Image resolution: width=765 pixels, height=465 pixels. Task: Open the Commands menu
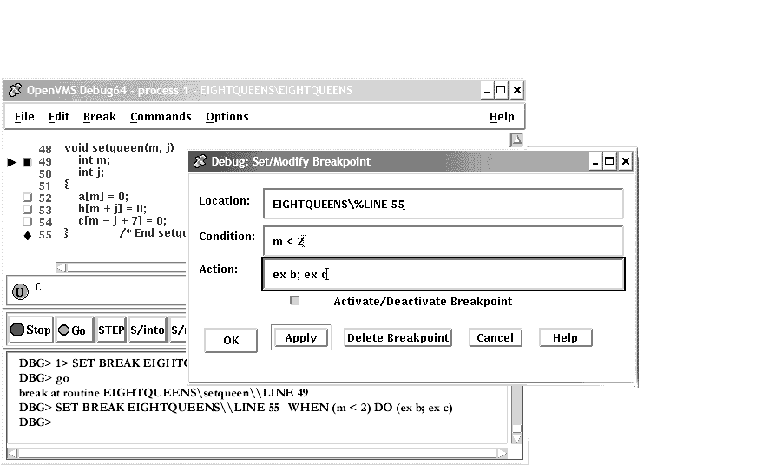click(x=160, y=117)
